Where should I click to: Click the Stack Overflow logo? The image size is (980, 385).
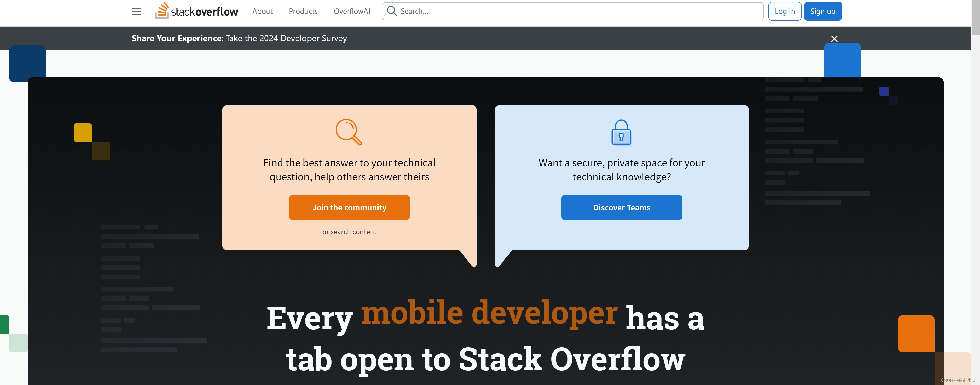click(196, 11)
